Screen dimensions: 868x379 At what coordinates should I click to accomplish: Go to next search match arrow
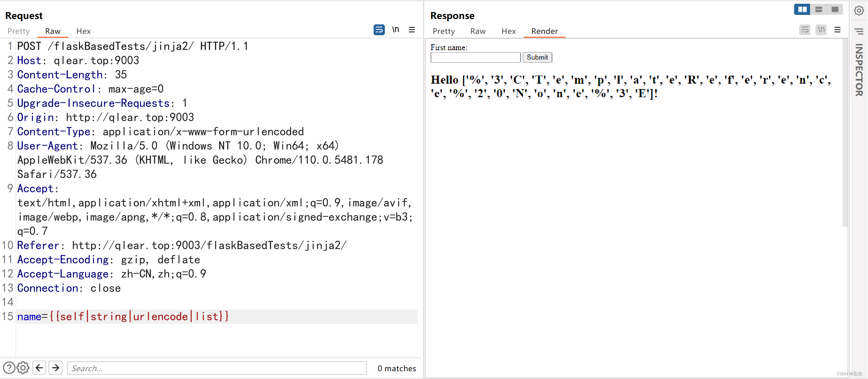[x=56, y=368]
